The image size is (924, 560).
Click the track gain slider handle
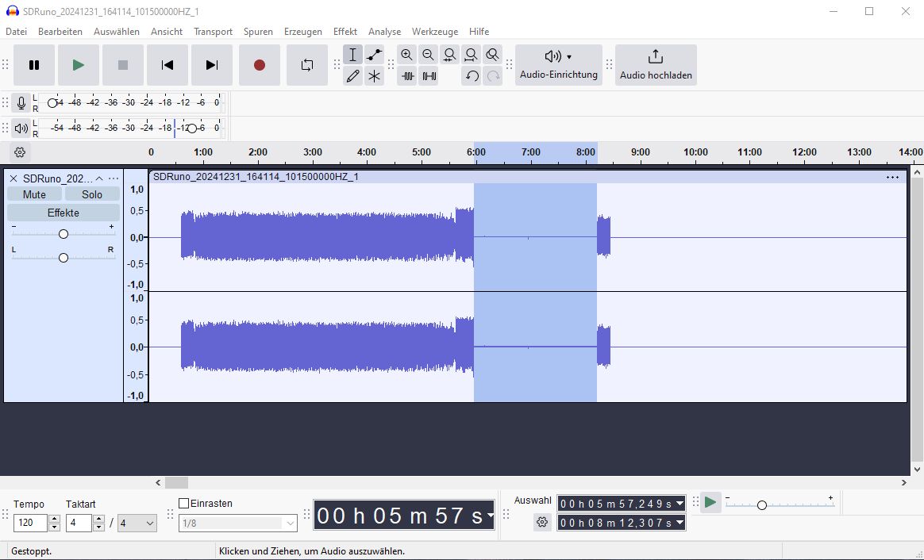pyautogui.click(x=64, y=233)
